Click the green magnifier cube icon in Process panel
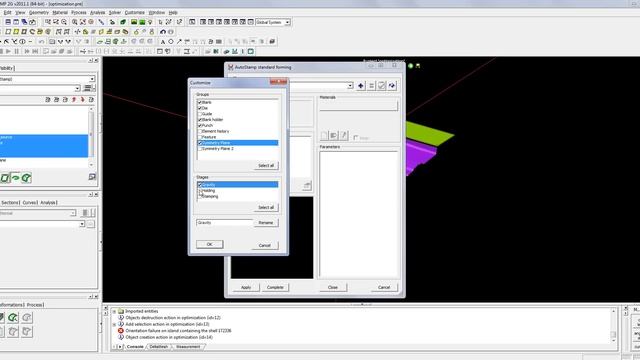 click(13, 318)
